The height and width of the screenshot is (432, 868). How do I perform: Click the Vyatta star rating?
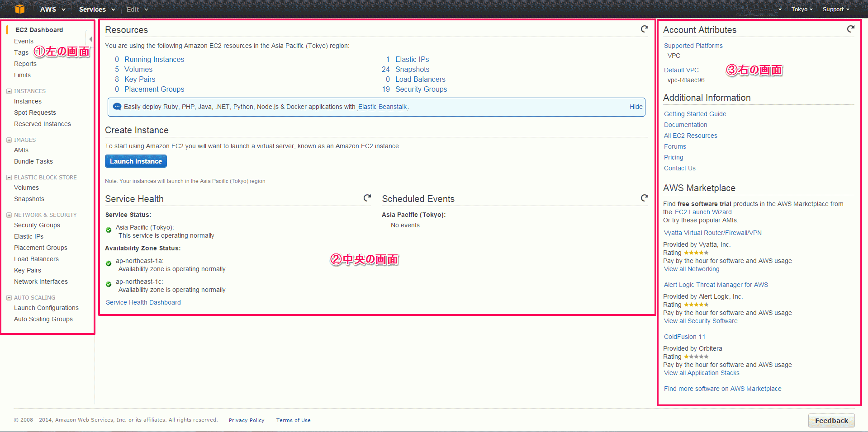pos(696,253)
